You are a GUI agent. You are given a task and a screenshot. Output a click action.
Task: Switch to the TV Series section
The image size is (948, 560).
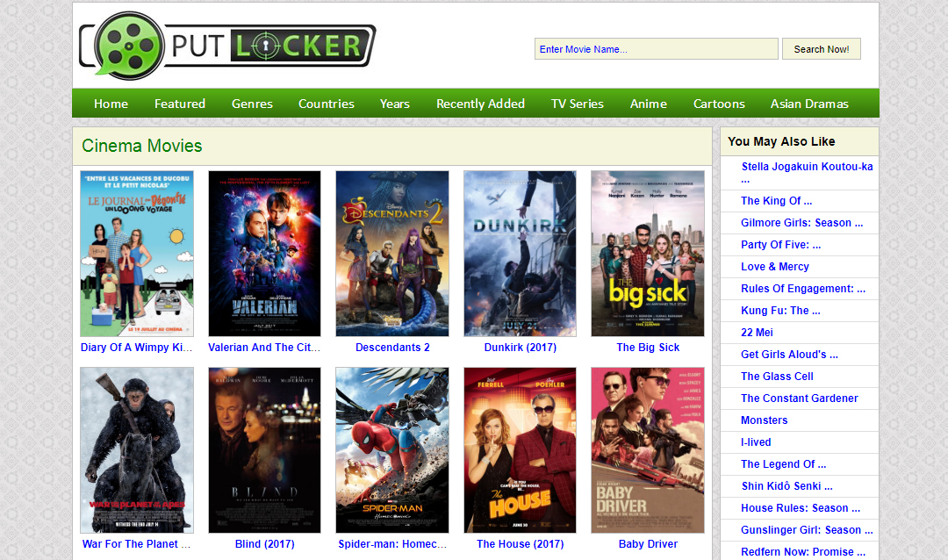tap(577, 103)
